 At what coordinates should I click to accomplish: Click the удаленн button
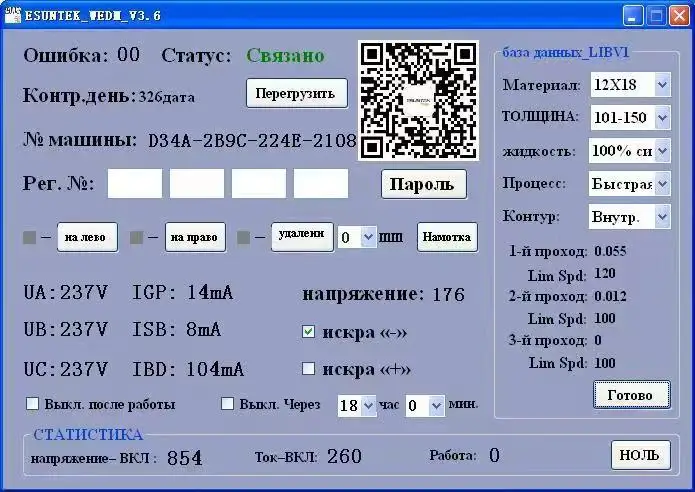302,237
